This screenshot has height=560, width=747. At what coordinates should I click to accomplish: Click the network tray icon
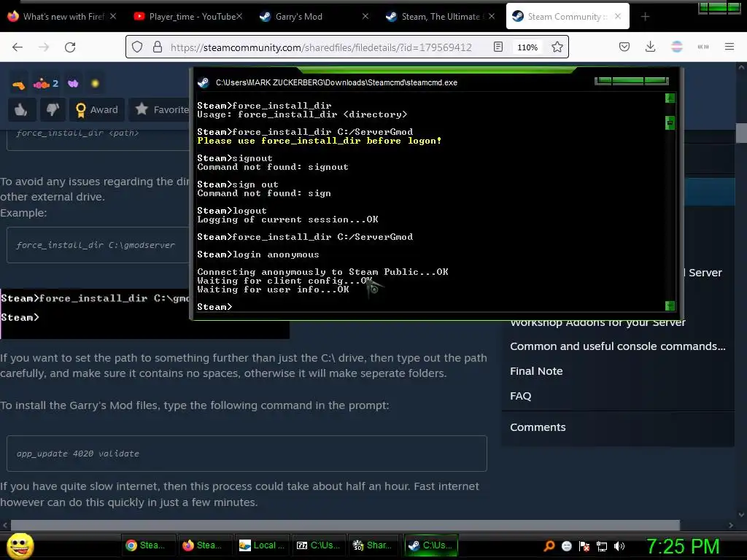tap(602, 546)
